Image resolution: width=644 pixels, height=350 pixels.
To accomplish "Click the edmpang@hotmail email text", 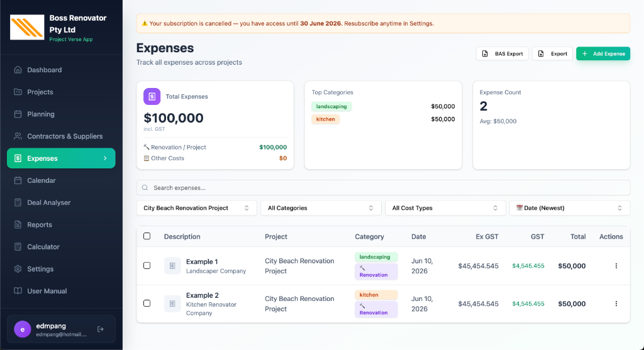I will [61, 334].
